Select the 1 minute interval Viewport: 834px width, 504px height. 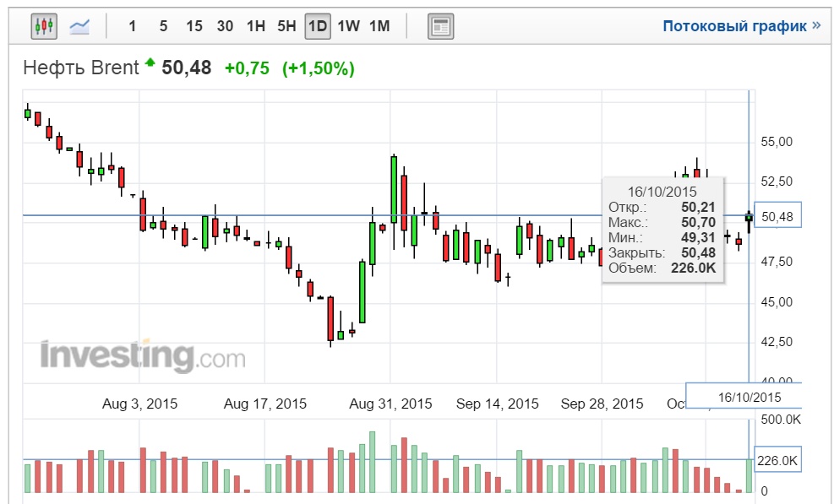click(133, 26)
